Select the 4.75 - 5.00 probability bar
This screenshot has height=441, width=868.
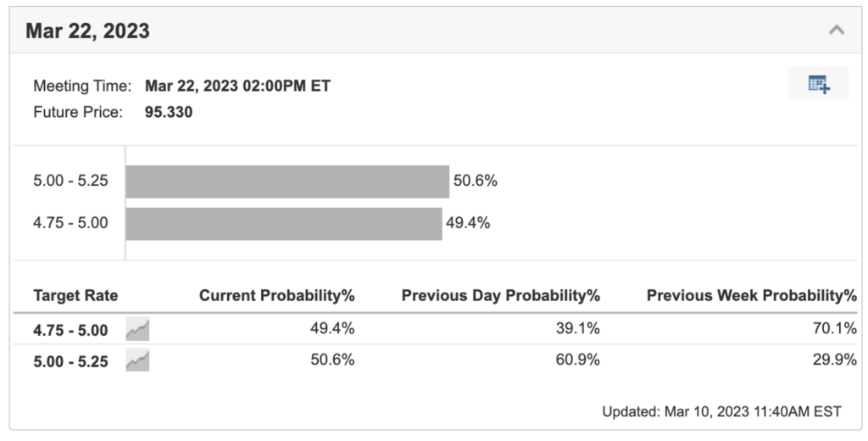tap(284, 224)
